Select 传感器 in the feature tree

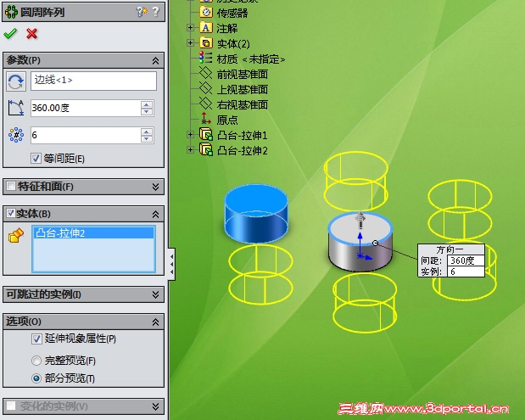(232, 13)
